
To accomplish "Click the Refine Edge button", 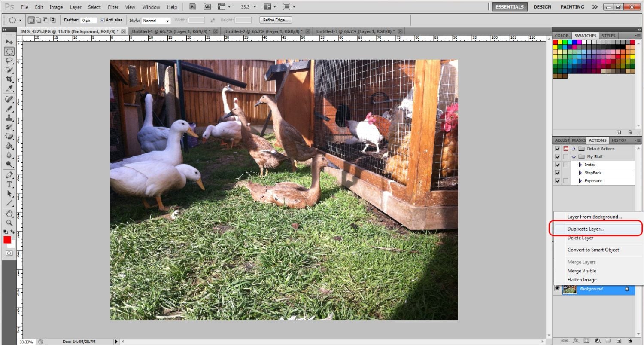I will (x=276, y=20).
